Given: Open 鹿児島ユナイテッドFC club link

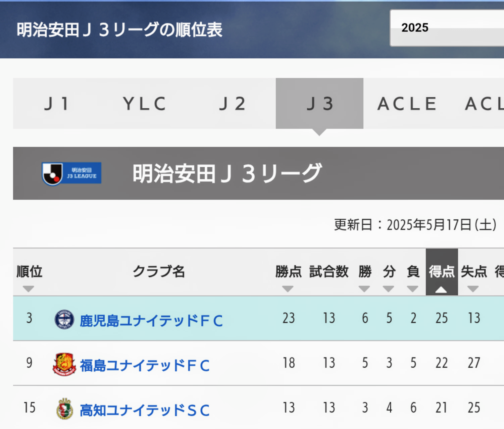Looking at the screenshot, I should tap(151, 320).
